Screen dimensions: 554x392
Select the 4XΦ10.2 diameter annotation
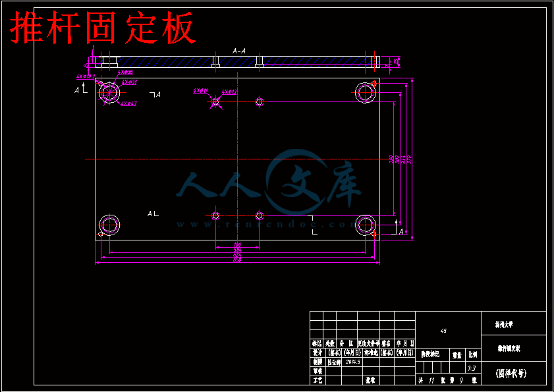pos(86,76)
